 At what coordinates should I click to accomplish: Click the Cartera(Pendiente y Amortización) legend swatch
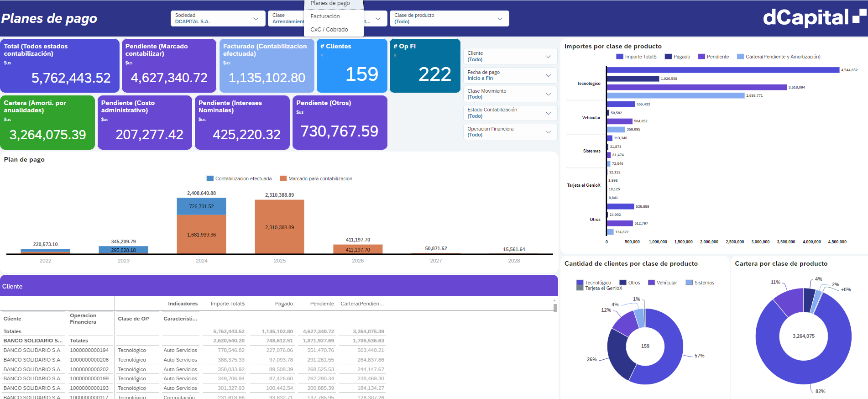coord(740,57)
